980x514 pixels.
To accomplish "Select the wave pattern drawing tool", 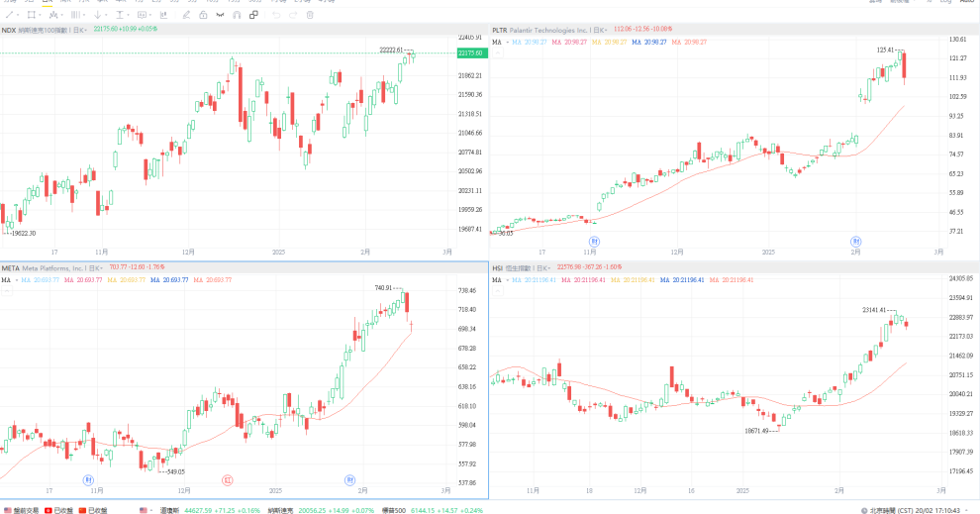I will 53,15.
